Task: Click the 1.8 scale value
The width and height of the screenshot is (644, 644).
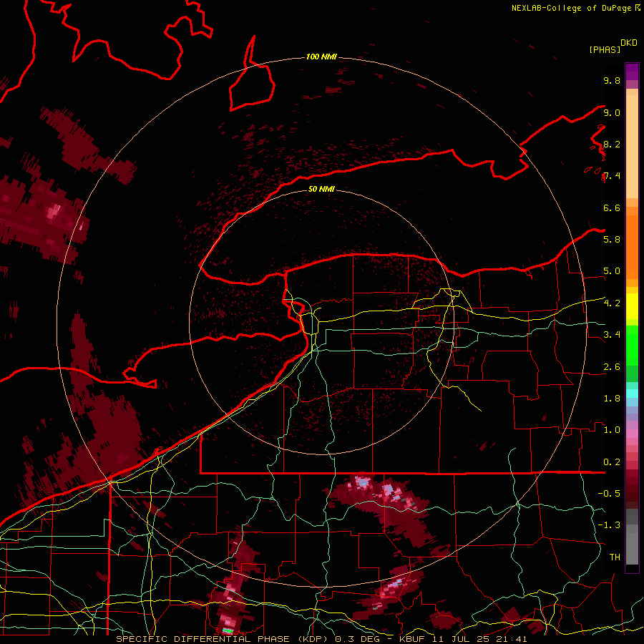Action: pyautogui.click(x=612, y=399)
